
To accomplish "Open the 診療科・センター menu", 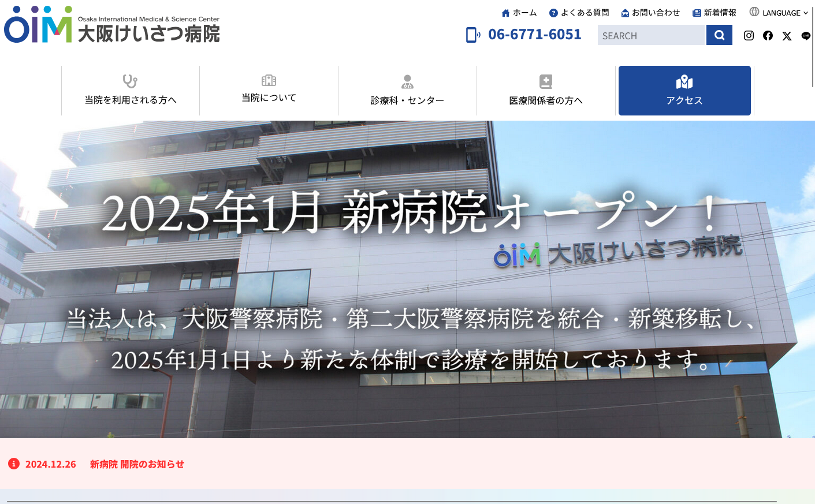I will 408,91.
